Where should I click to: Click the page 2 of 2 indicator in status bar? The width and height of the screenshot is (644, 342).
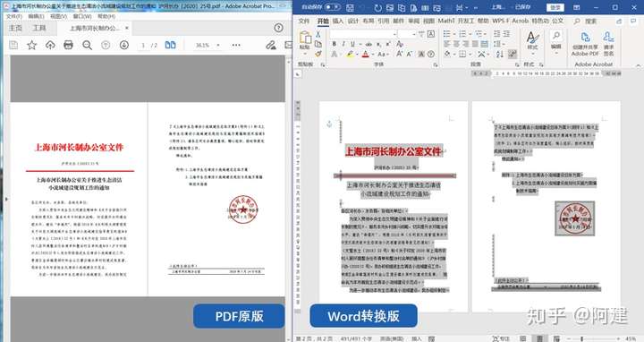[314, 338]
